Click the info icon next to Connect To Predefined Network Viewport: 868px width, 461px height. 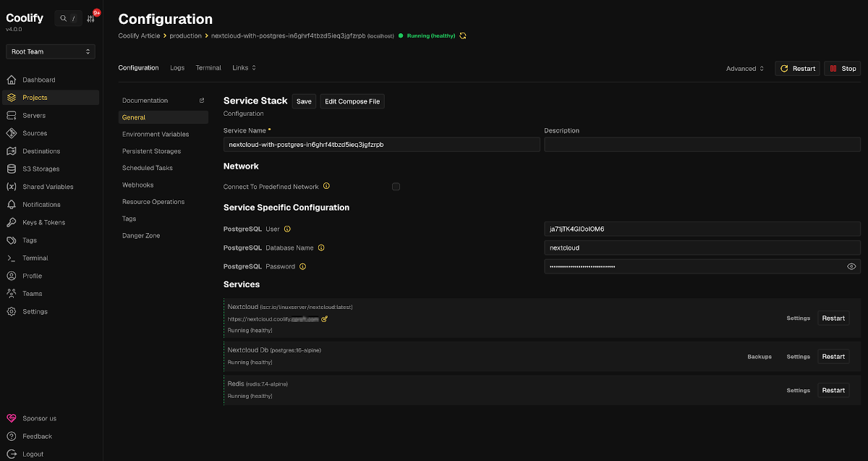pos(326,186)
